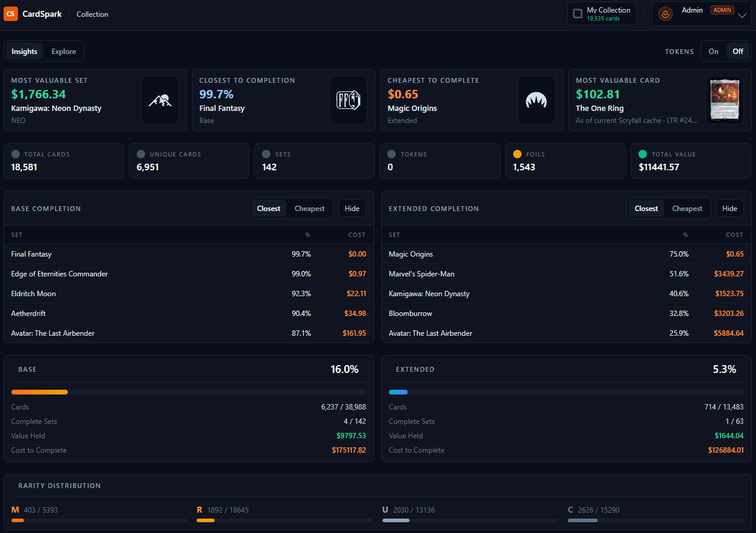Click the orange Mythic M rarity letter

tap(16, 510)
